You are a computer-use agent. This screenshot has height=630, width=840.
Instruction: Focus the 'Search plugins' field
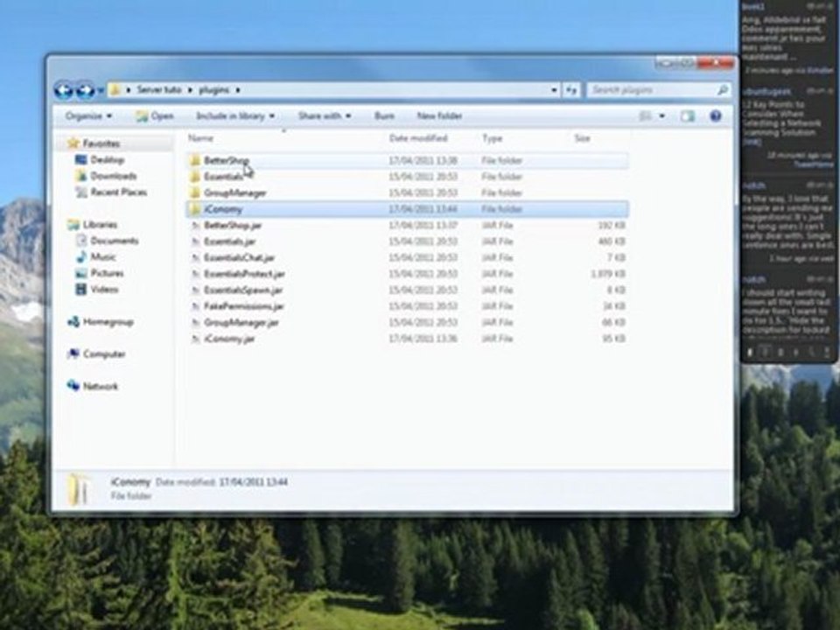click(653, 90)
